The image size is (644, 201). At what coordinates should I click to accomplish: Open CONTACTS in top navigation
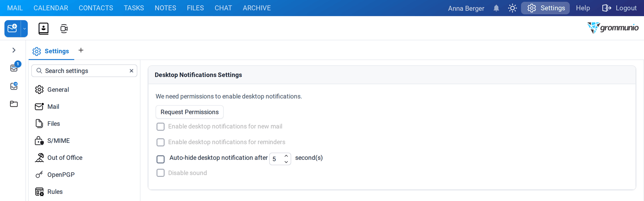coord(96,8)
